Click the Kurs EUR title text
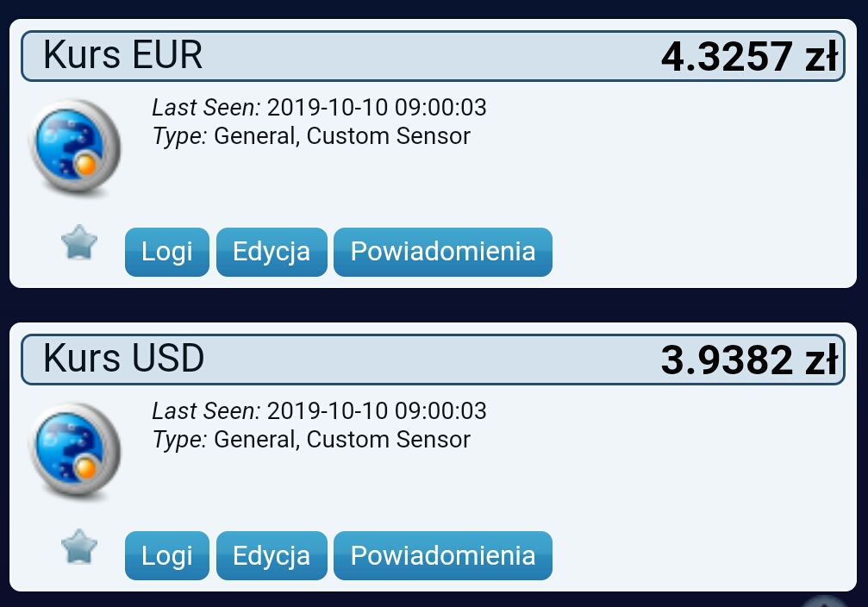The image size is (868, 607). [123, 55]
